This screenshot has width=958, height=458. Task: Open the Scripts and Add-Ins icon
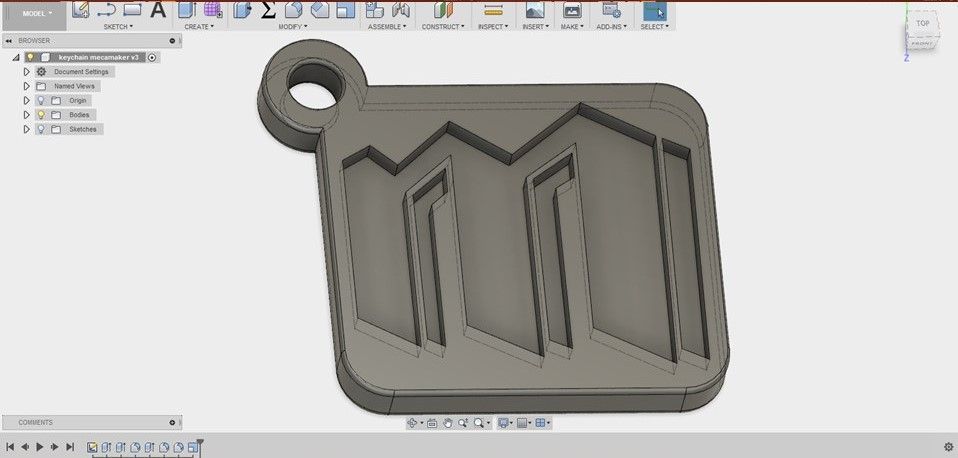tap(610, 10)
